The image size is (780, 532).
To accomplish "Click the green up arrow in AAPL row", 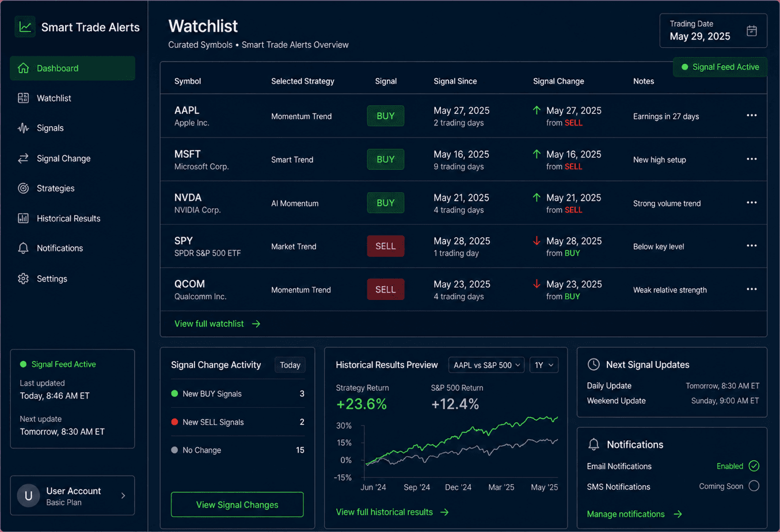I will click(x=537, y=110).
